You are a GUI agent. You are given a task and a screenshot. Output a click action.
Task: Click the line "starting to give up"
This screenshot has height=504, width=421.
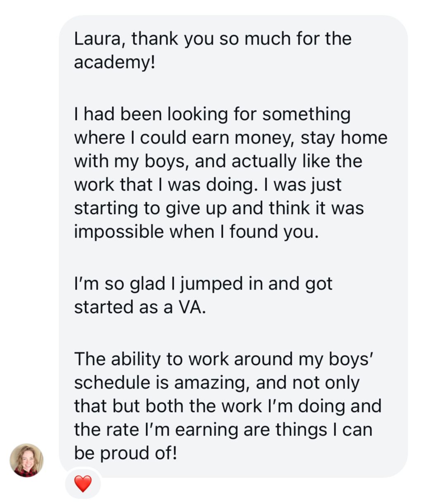pyautogui.click(x=219, y=208)
